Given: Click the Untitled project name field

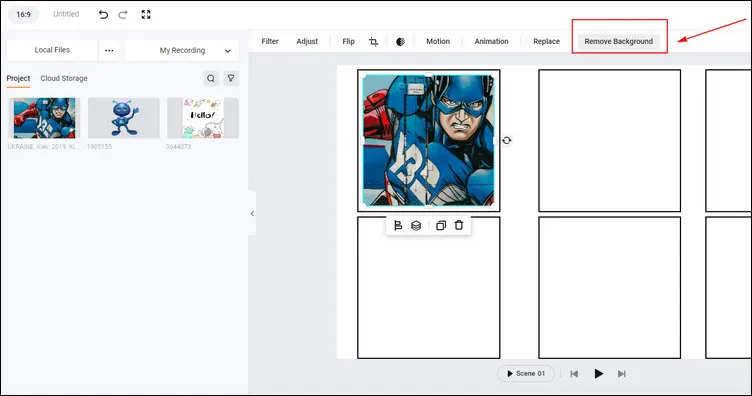Looking at the screenshot, I should click(66, 14).
